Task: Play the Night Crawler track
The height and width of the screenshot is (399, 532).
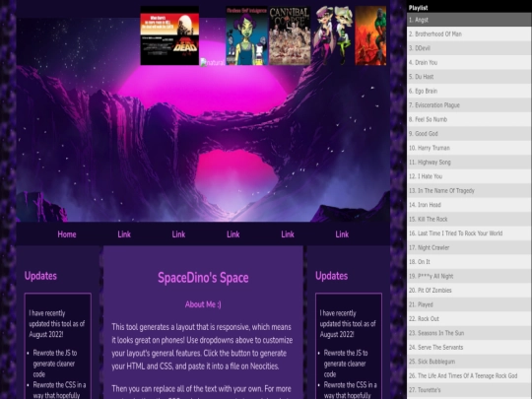Action: [469, 247]
